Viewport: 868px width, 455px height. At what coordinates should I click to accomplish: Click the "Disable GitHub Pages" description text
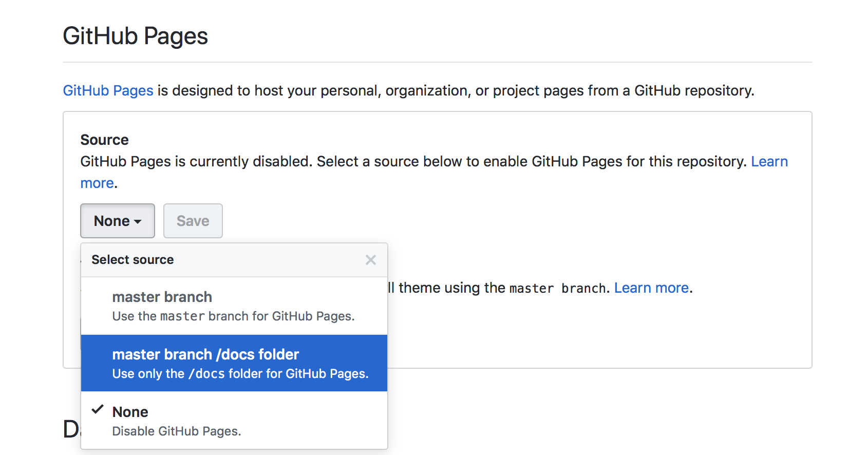tap(176, 431)
